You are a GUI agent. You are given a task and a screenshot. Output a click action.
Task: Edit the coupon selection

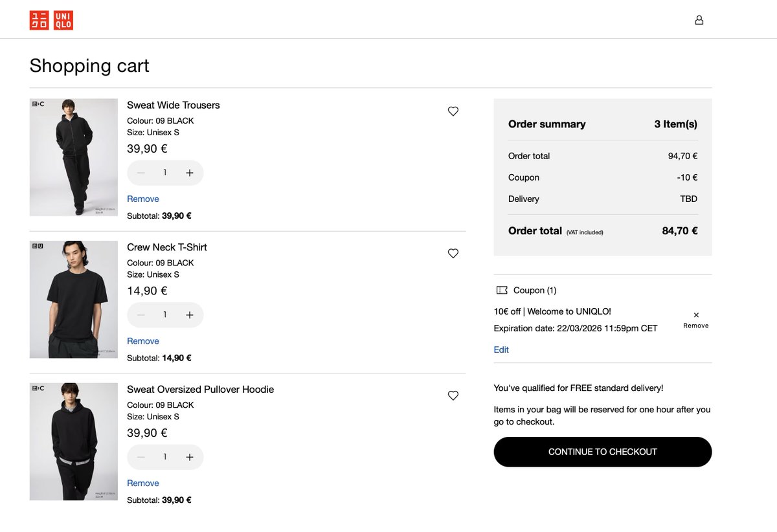click(x=501, y=349)
